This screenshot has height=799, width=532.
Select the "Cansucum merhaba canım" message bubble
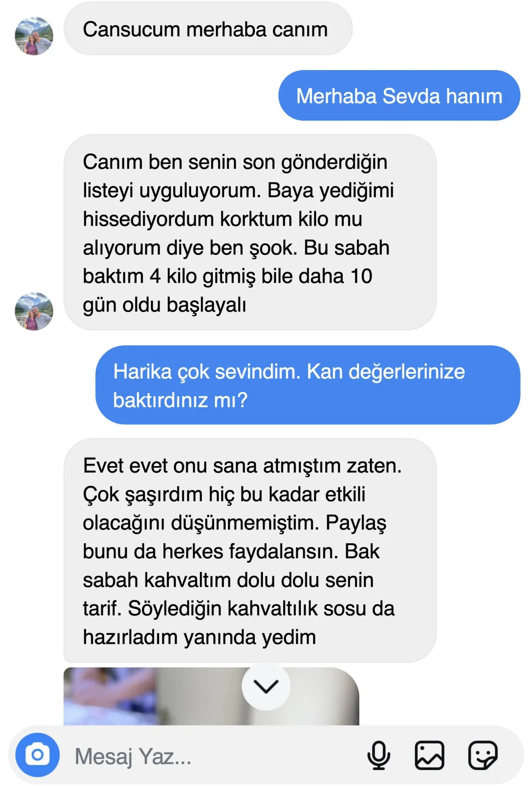(208, 29)
